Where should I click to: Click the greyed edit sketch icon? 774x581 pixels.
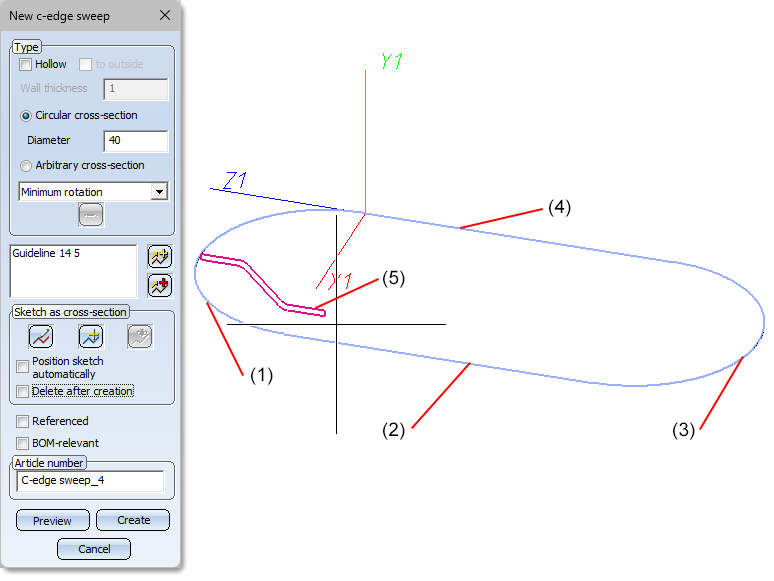point(140,337)
